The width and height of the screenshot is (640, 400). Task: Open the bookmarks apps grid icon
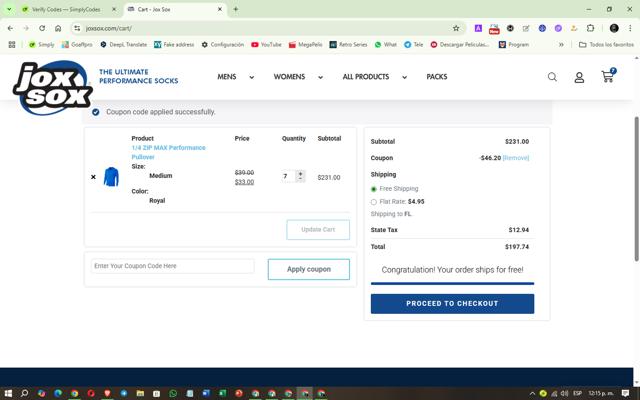(x=12, y=44)
